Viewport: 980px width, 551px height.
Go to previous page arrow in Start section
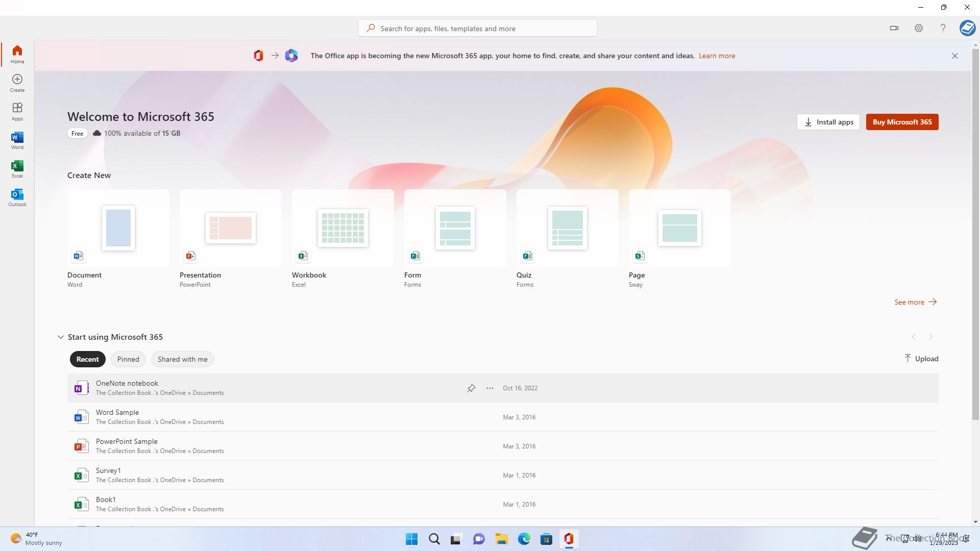click(x=914, y=337)
